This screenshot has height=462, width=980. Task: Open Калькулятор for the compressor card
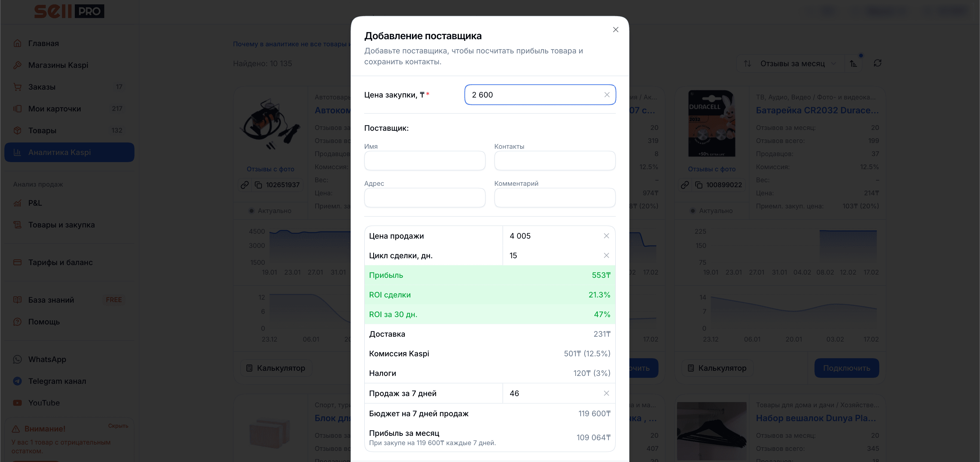tap(276, 368)
